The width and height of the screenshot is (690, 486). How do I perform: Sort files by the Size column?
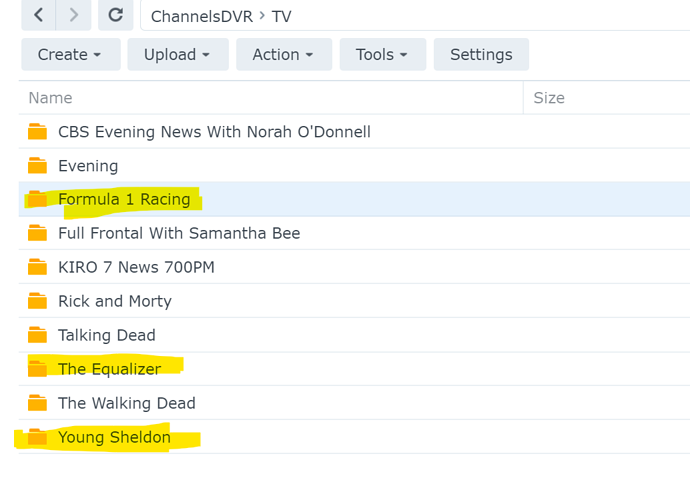click(549, 98)
